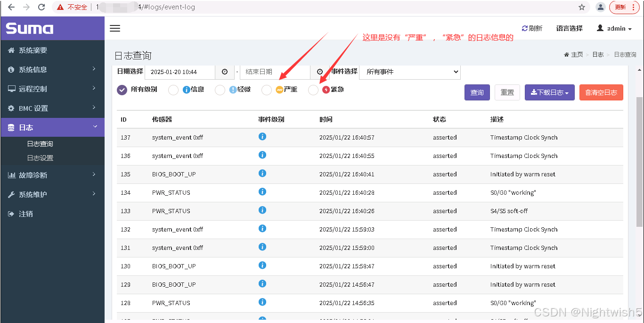
Task: Click the info level icon in row 135
Action: coord(262,174)
